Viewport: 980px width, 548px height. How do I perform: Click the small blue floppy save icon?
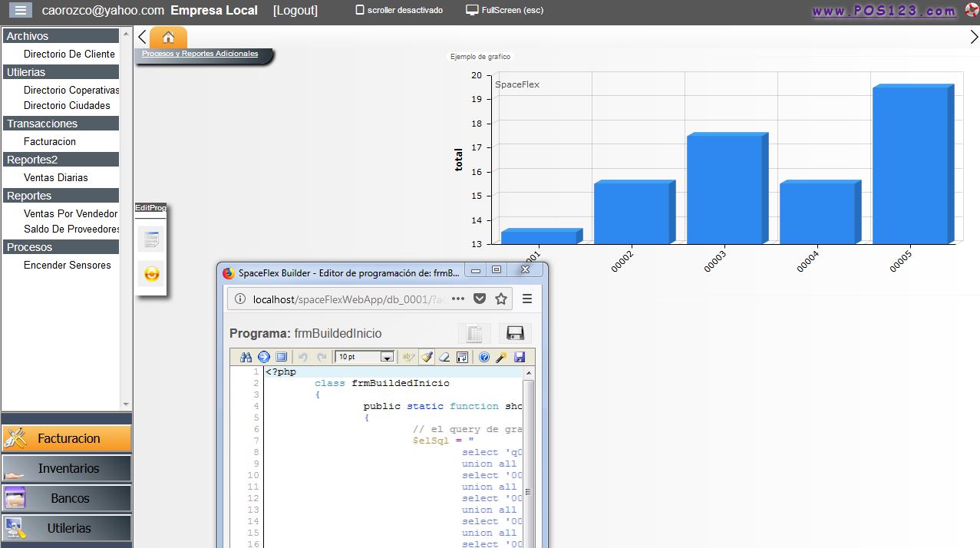[x=520, y=357]
